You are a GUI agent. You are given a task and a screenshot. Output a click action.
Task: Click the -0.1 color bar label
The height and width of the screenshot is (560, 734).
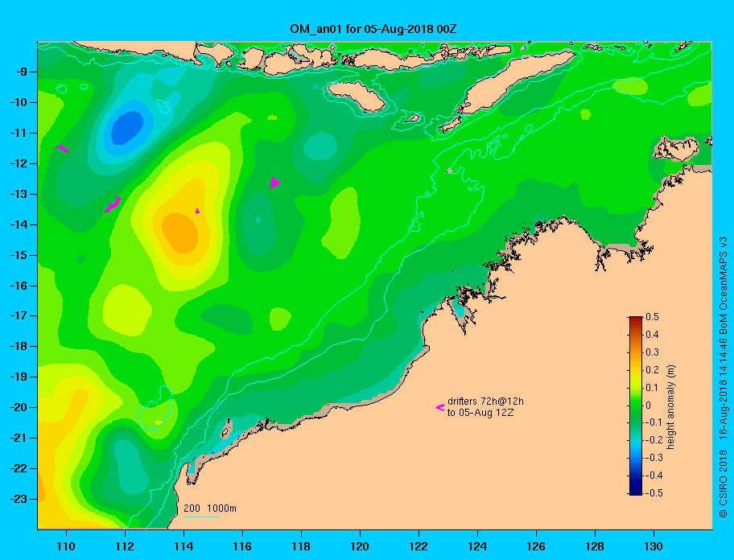(654, 422)
